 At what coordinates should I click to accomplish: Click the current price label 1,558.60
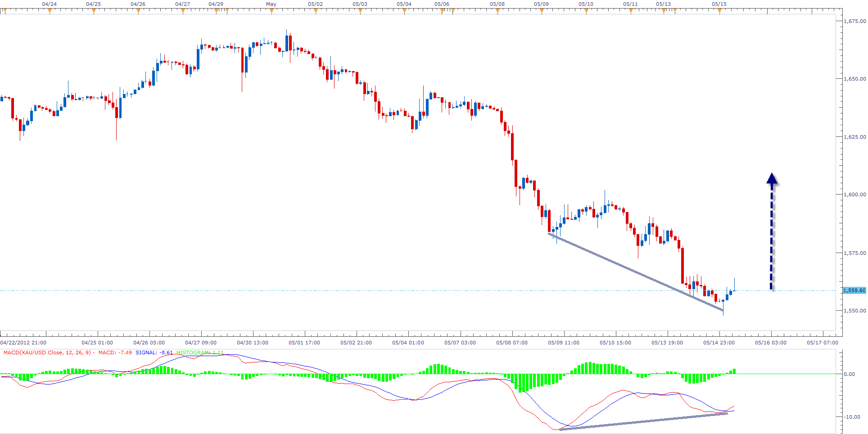[x=854, y=291]
